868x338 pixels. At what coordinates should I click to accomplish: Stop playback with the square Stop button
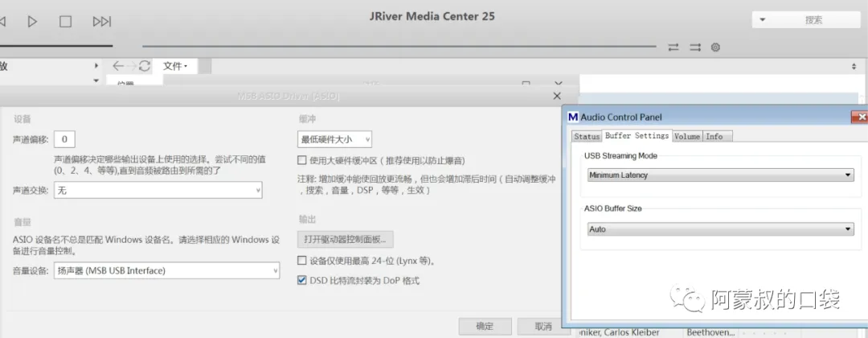(x=65, y=22)
